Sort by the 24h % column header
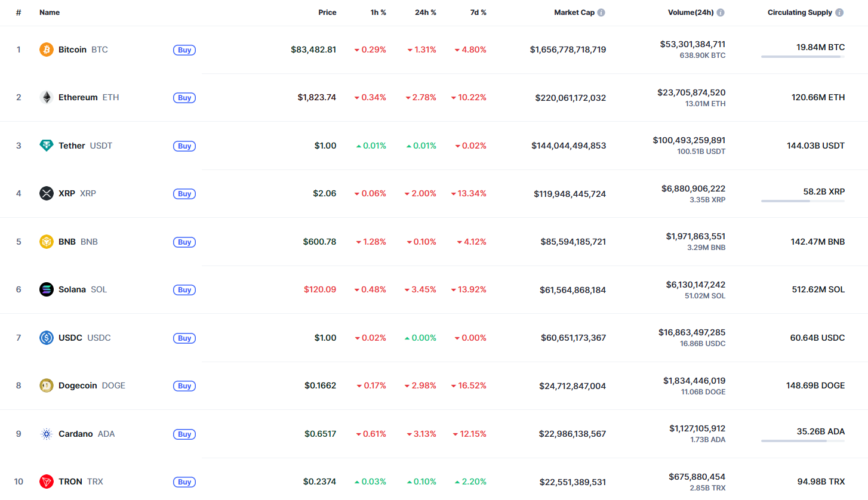 tap(426, 13)
